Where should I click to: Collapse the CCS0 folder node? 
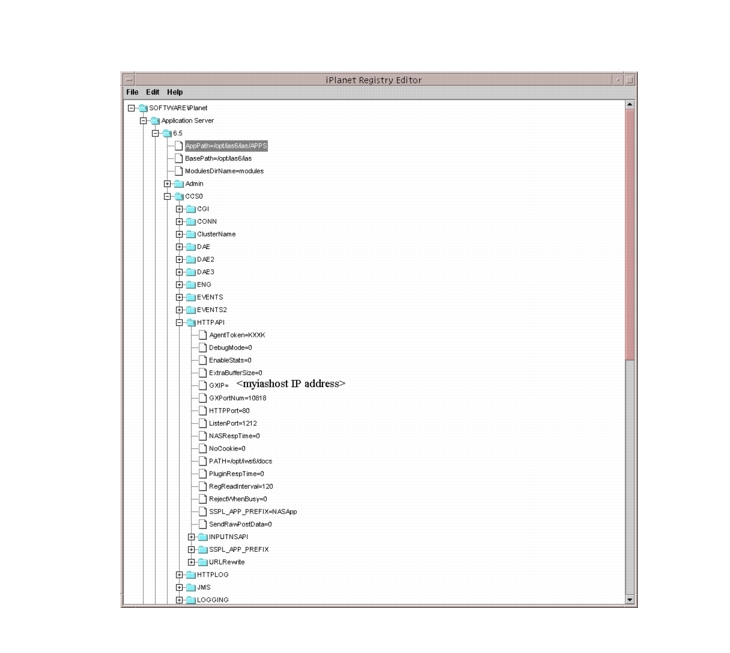(x=168, y=196)
